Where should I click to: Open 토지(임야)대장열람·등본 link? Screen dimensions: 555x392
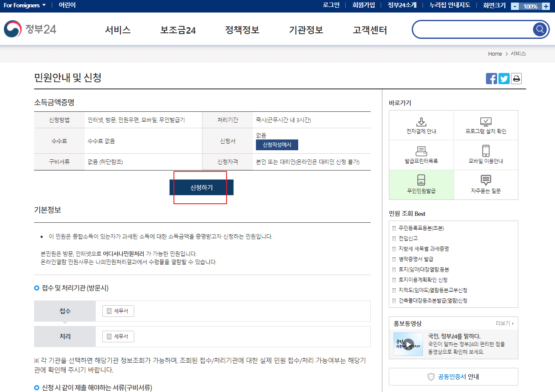tap(424, 269)
